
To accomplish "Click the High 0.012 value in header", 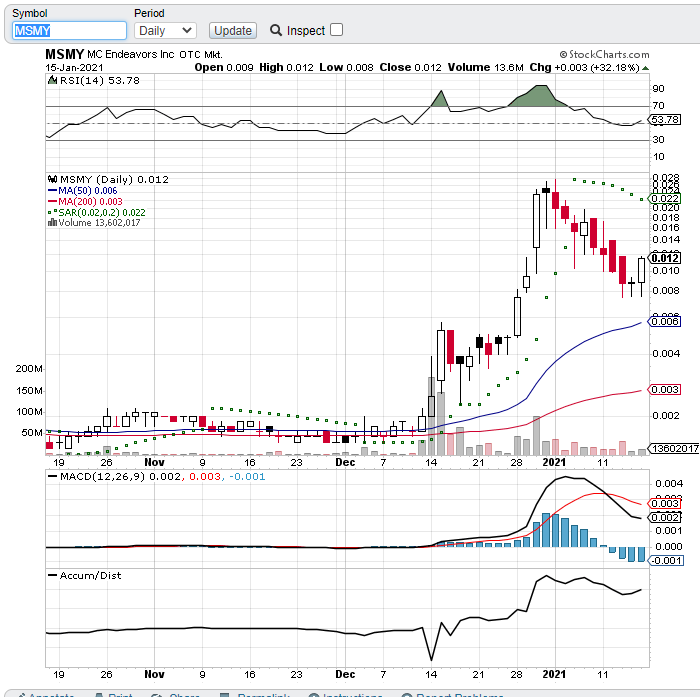I will 287,67.
